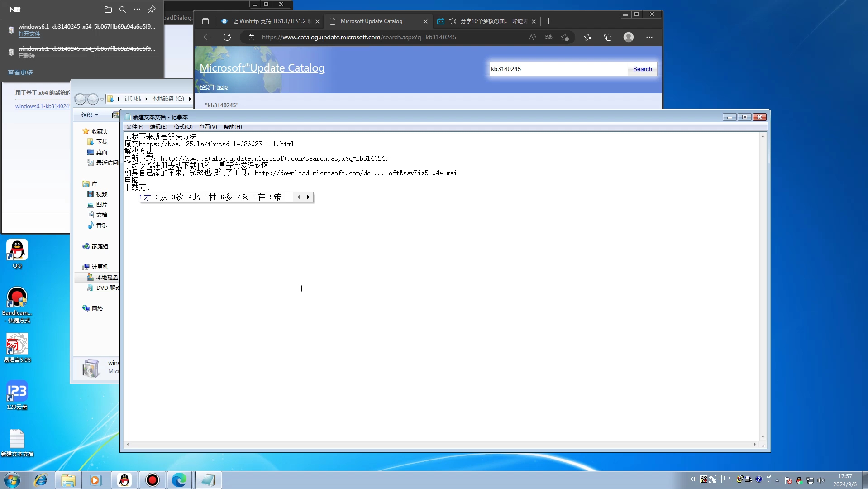Viewport: 868px width, 489px height.
Task: Expand the 本地磁盘 (C:) breadcrumb arrow
Action: (x=190, y=99)
